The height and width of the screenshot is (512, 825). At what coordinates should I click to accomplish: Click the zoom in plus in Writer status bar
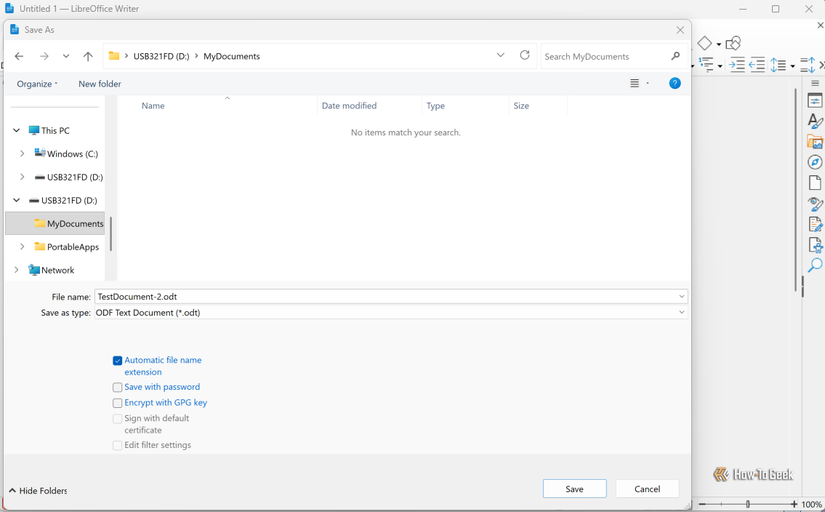[x=794, y=504]
